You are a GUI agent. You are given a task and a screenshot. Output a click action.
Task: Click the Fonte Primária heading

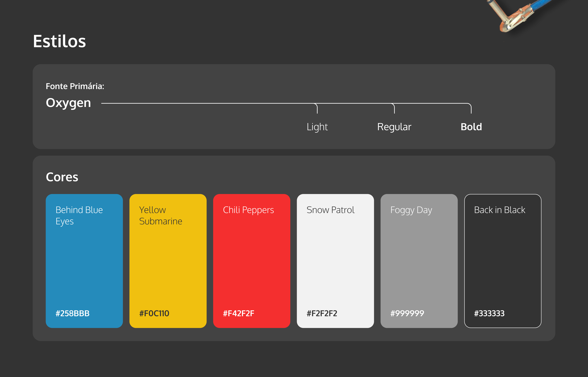pos(75,86)
